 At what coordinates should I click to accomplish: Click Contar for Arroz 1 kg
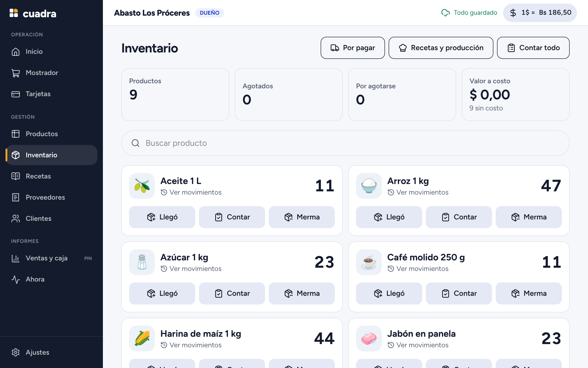coord(459,217)
